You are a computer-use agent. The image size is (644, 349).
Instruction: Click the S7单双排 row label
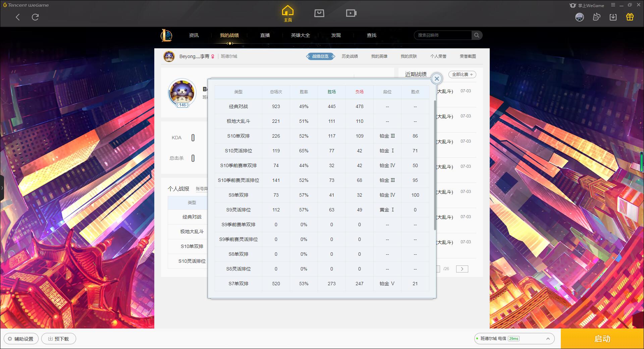(238, 284)
